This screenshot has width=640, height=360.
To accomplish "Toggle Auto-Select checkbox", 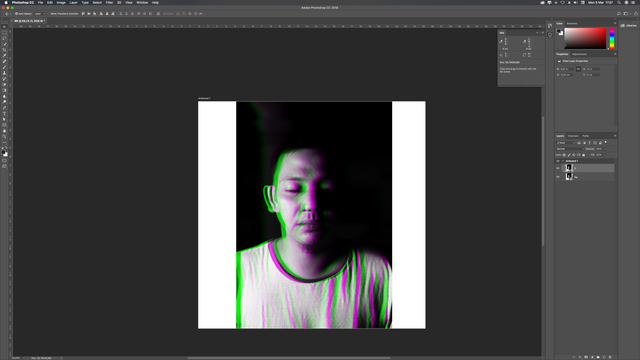I will coord(16,13).
